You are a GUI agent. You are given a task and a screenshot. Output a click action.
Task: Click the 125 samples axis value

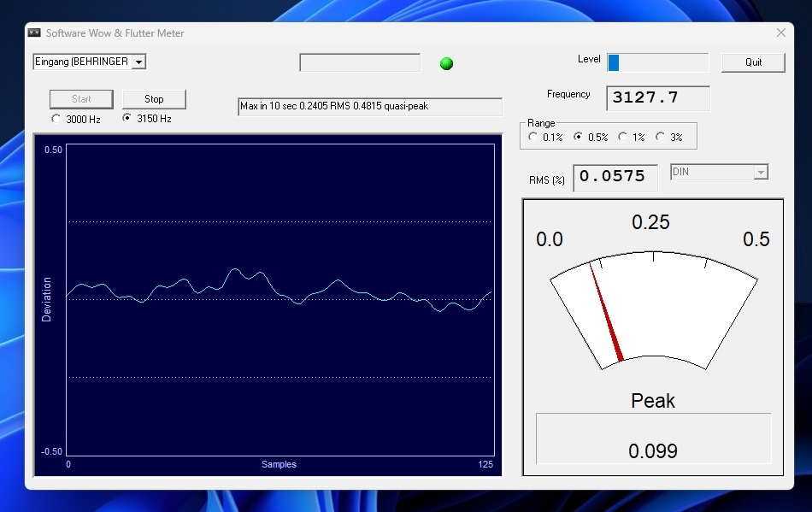[485, 464]
